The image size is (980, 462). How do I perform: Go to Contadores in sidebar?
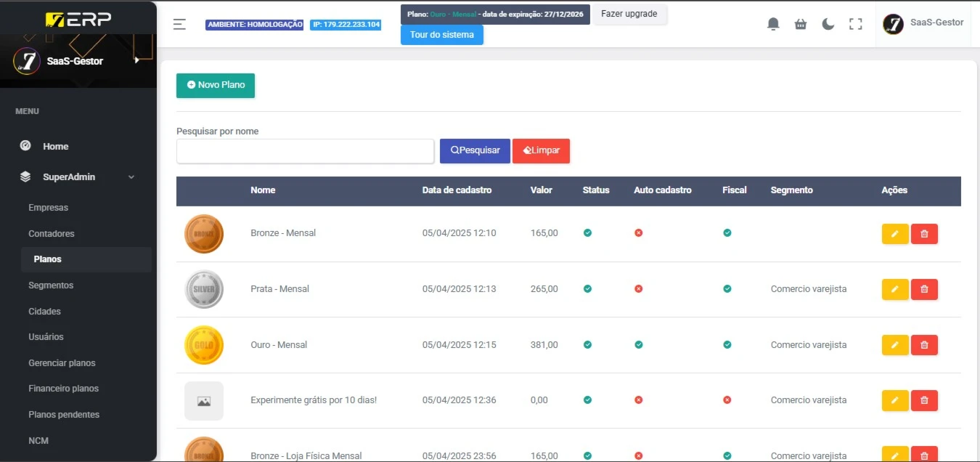point(52,234)
